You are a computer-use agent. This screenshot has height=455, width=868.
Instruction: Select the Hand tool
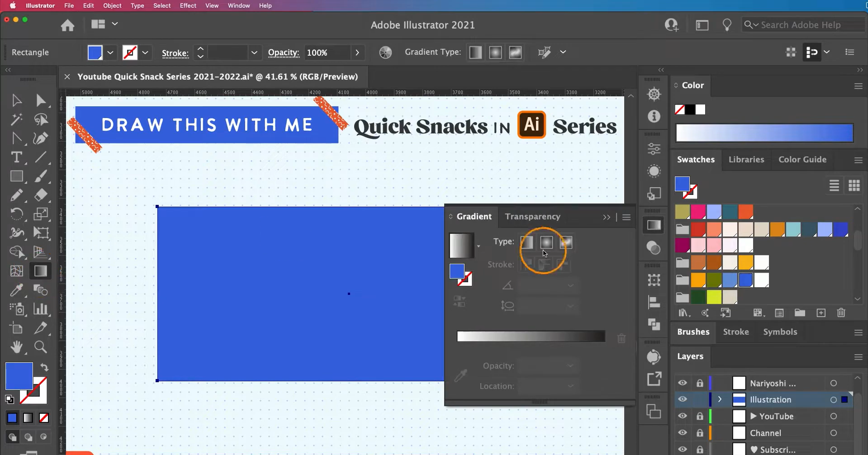(17, 347)
